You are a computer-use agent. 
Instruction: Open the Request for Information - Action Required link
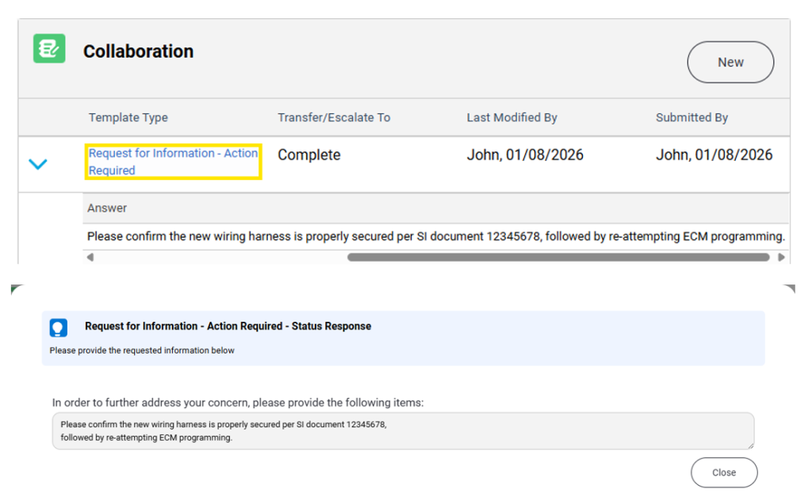173,162
